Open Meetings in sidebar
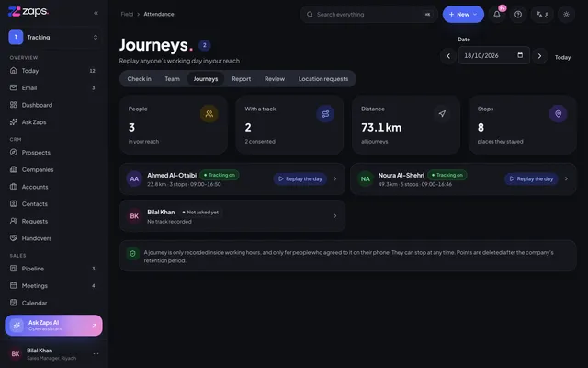This screenshot has height=368, width=588. (53, 286)
